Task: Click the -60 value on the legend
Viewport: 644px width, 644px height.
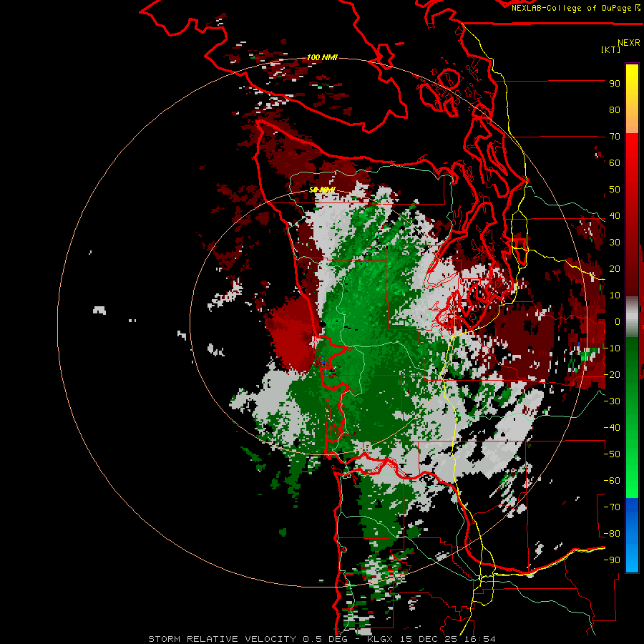Action: (x=612, y=481)
